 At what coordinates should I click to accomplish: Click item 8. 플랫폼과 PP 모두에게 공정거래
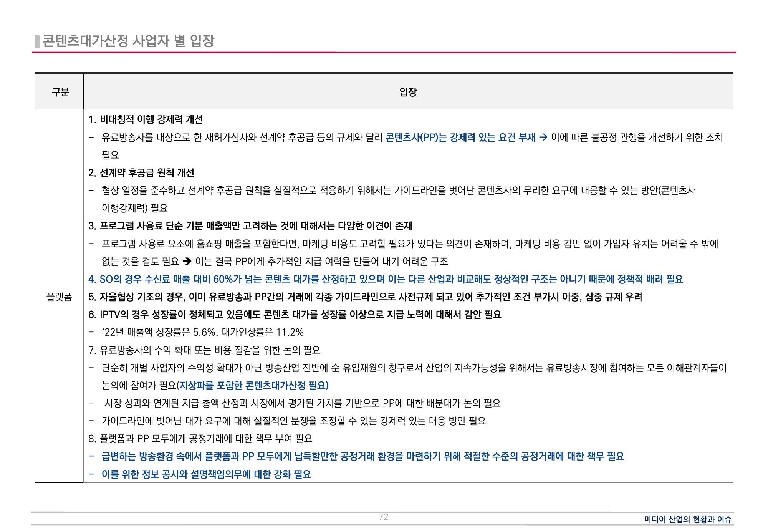[x=200, y=439]
